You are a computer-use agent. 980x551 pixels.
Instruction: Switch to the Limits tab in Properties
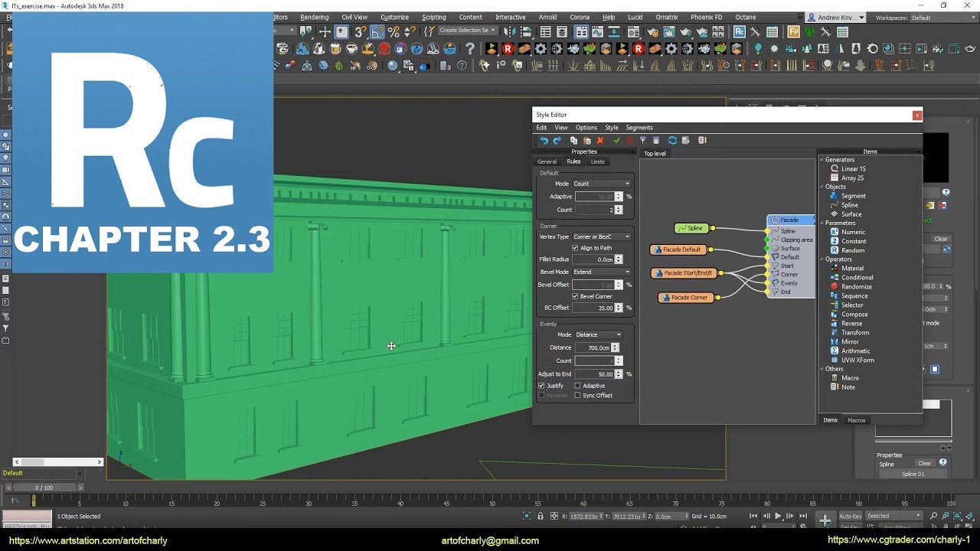(598, 161)
